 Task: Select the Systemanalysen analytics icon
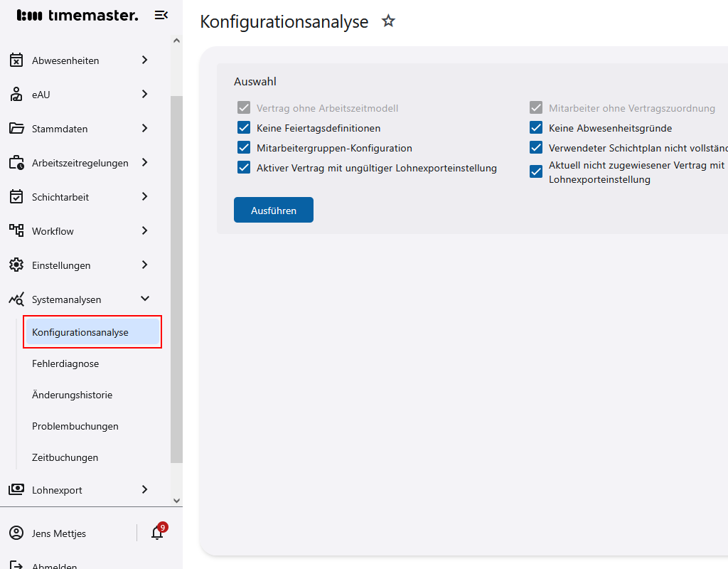pos(16,299)
